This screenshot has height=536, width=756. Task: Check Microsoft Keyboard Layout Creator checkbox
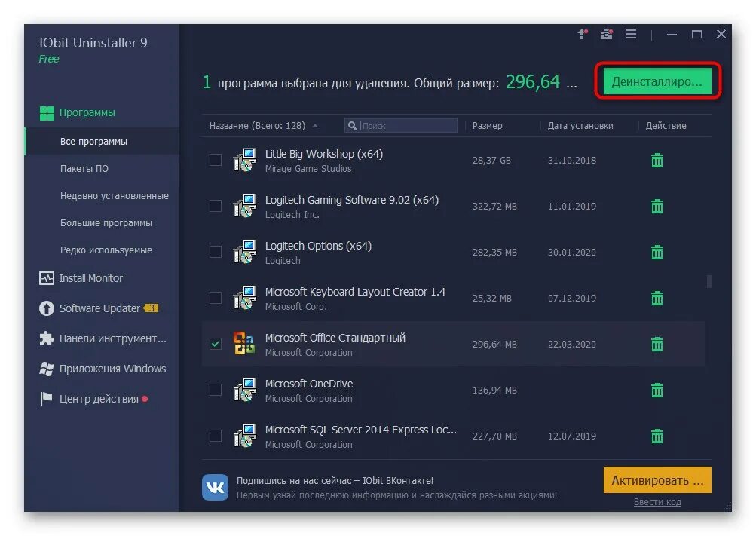[216, 298]
